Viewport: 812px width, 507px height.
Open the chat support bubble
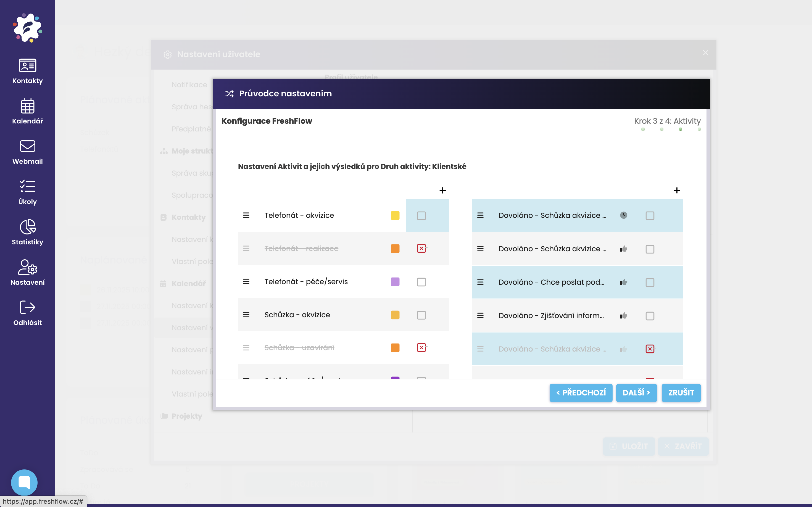(24, 482)
